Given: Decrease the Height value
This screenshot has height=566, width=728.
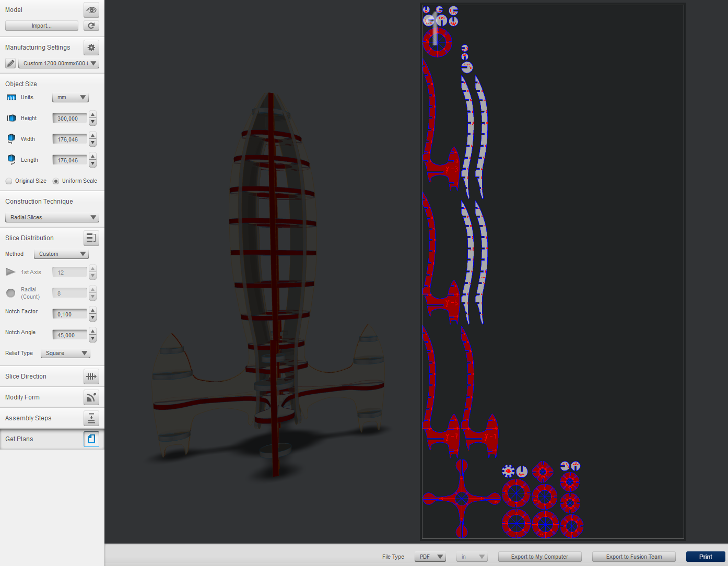Looking at the screenshot, I should pos(92,122).
